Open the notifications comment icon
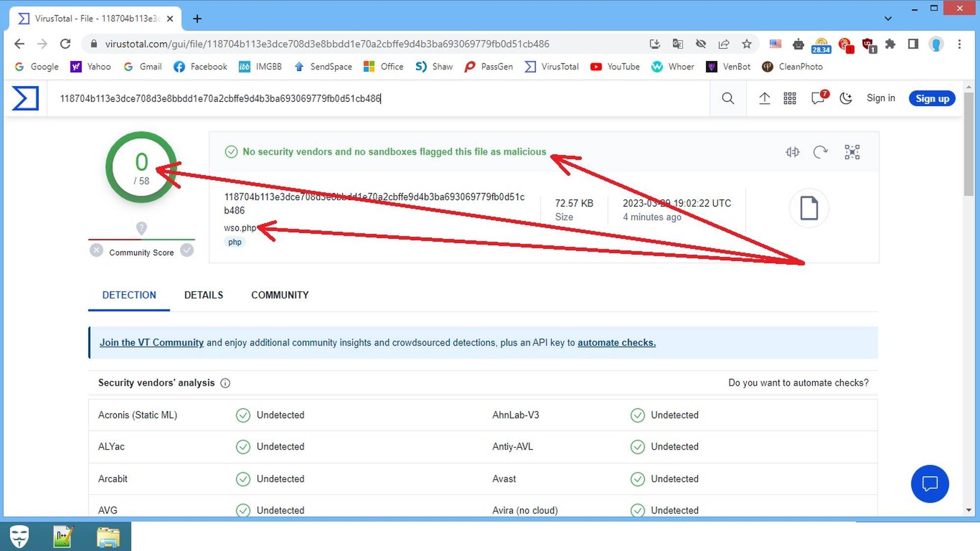Screen dimensions: 980x551 818,99
